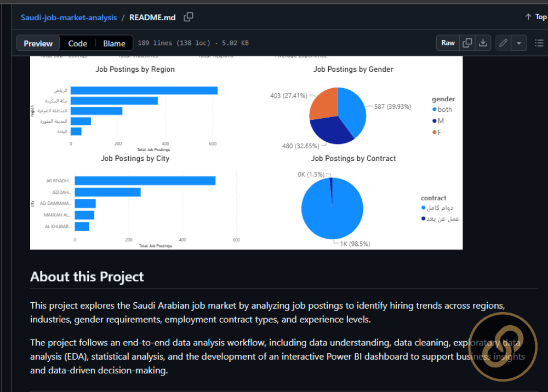
Task: Click the AD DAMMAM city bar label
Action: (x=55, y=203)
